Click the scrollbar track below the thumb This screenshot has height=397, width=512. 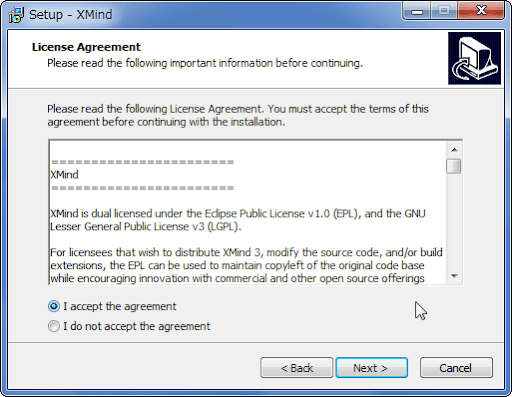[x=454, y=221]
